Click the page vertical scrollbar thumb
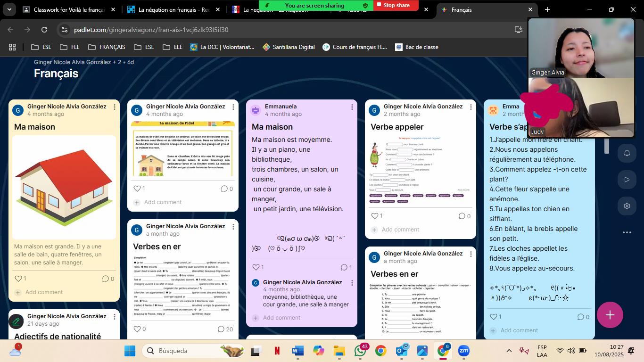 point(607,146)
